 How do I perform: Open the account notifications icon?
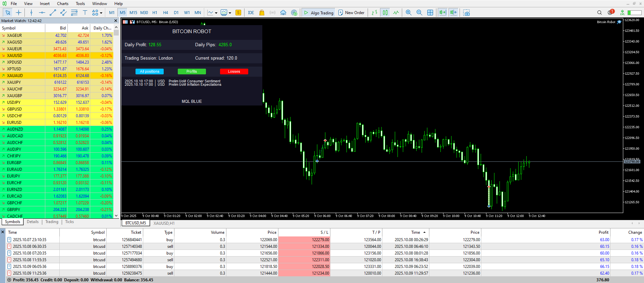(610, 12)
